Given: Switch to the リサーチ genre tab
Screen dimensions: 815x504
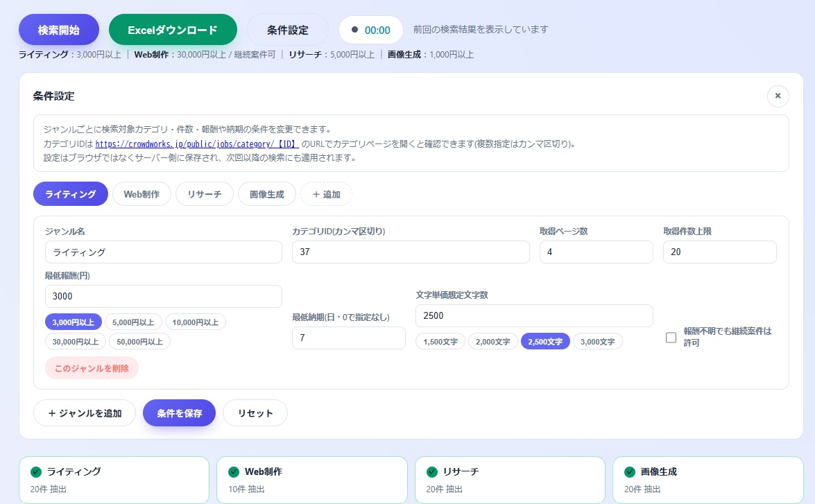Looking at the screenshot, I should coord(204,194).
